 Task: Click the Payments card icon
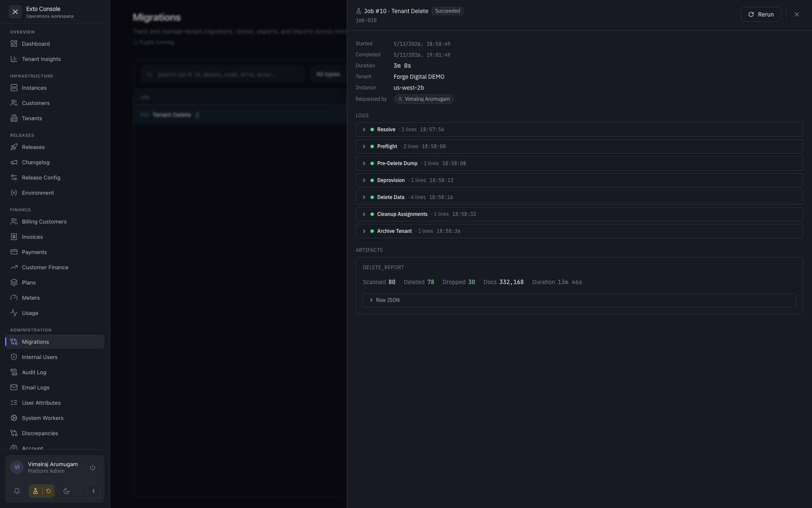tap(14, 252)
